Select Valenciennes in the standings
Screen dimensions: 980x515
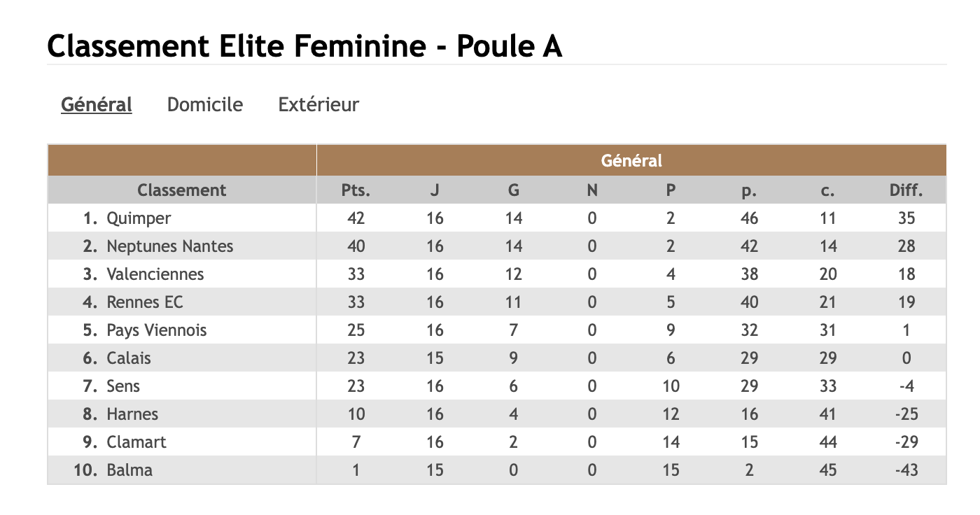point(155,274)
